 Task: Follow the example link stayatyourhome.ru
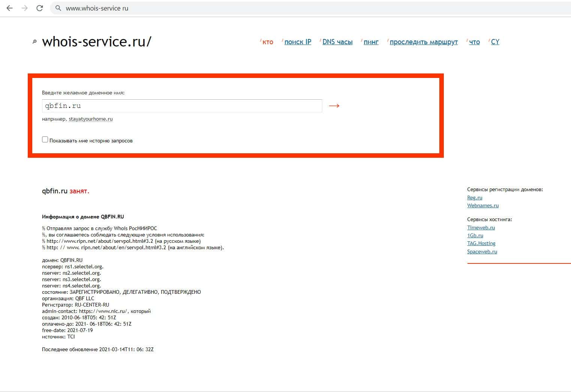[x=90, y=119]
